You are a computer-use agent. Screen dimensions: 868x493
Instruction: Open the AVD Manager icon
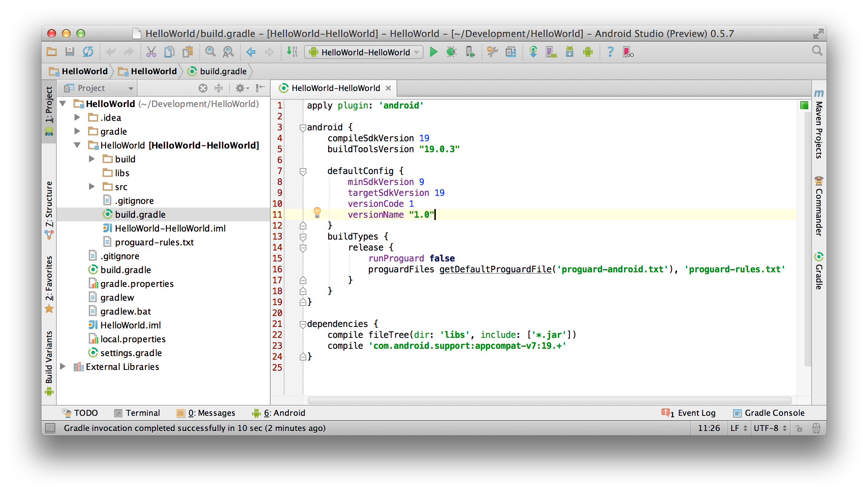(x=551, y=52)
